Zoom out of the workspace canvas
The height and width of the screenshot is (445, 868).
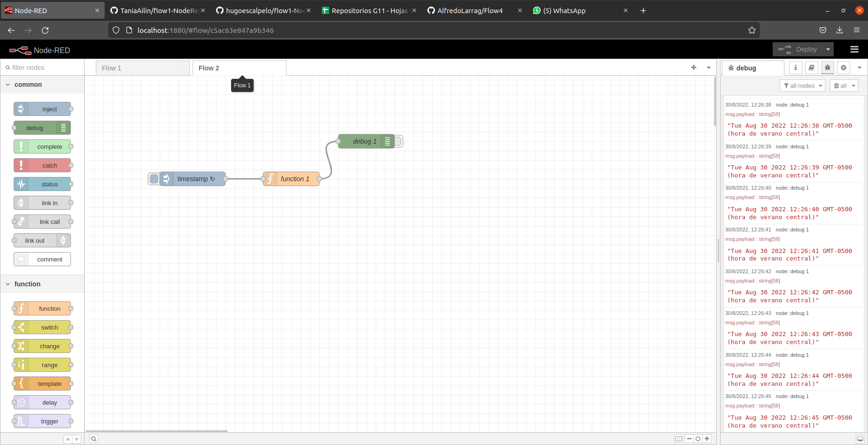689,438
